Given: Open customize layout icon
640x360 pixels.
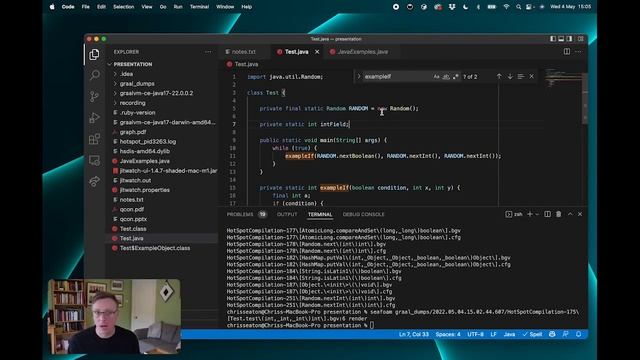Looking at the screenshot, I should (580, 39).
